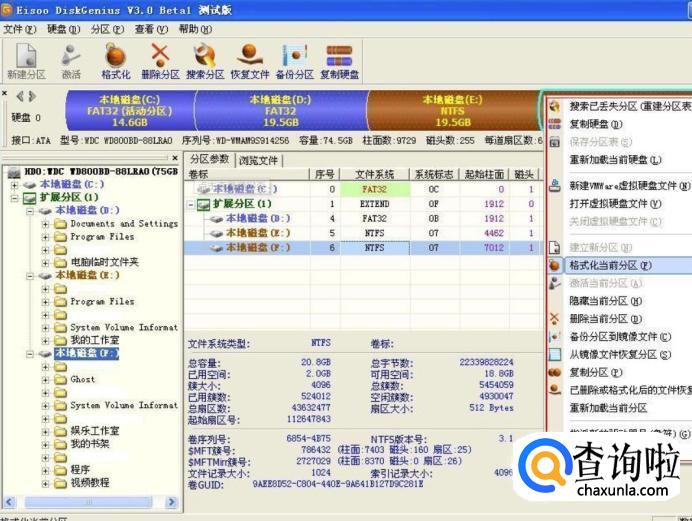Click the 删除分区 toolbar icon
Screen dimensions: 692x521
(x=160, y=61)
